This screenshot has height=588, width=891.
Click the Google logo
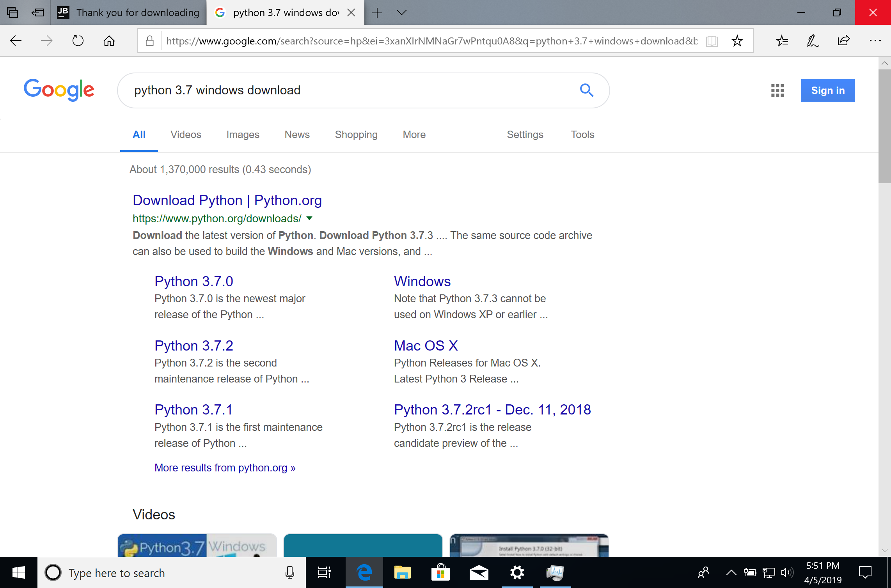59,90
